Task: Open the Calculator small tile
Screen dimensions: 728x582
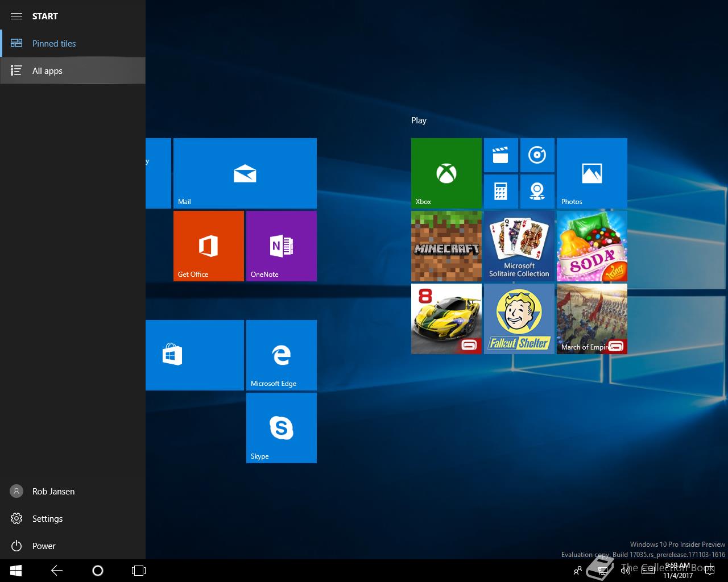Action: (x=501, y=192)
